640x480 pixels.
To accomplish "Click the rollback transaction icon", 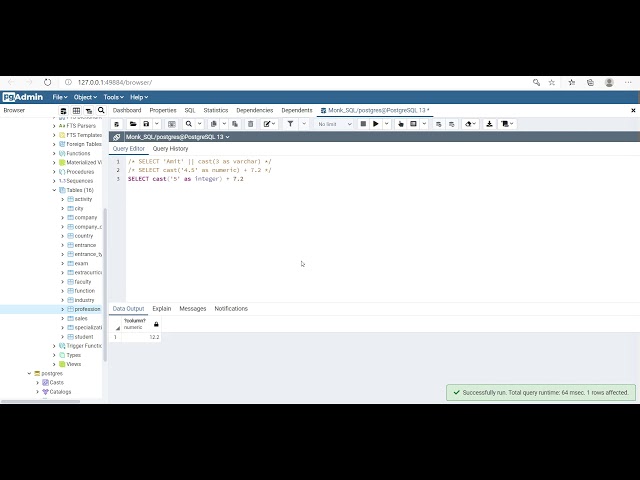I will (x=452, y=124).
